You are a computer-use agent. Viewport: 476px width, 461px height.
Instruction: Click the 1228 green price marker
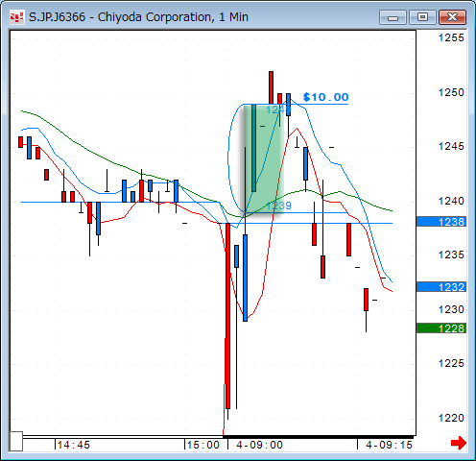[441, 328]
